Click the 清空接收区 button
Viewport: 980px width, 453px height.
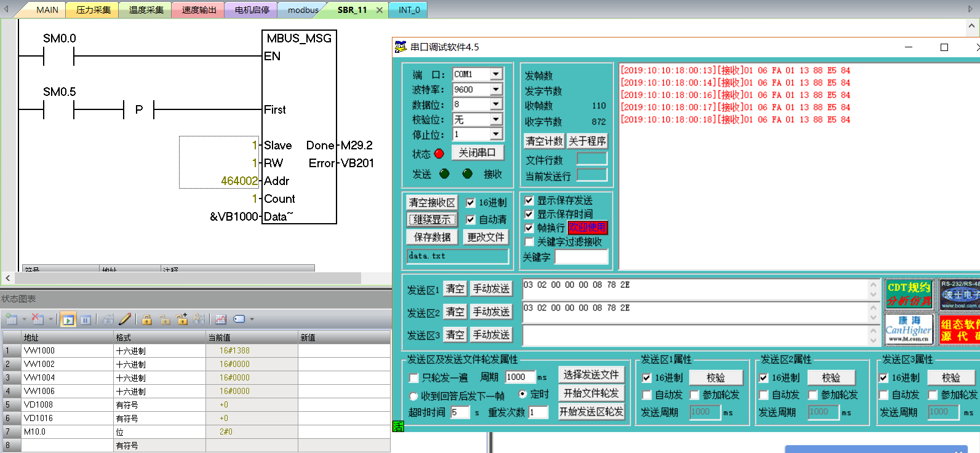point(432,203)
